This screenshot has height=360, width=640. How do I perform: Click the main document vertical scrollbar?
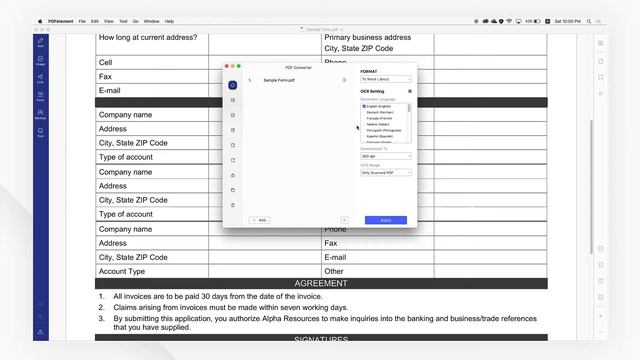point(591,187)
